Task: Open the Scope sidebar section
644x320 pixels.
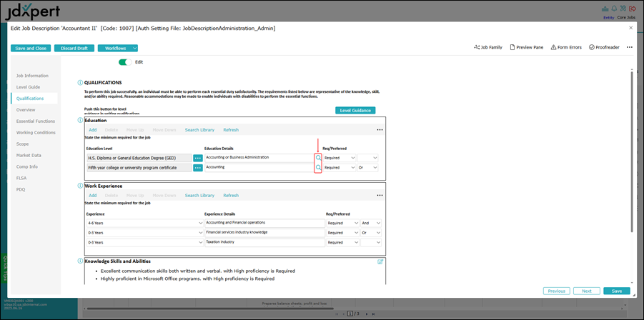Action: pos(23,144)
